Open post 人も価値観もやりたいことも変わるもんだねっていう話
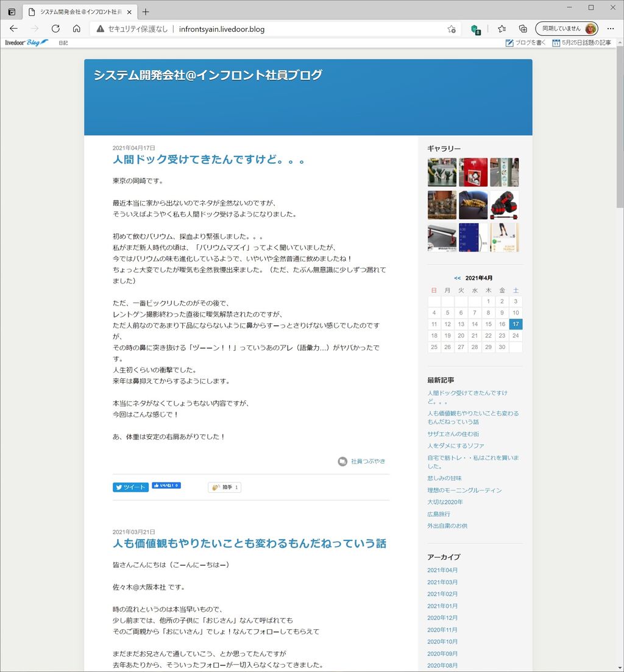 tap(249, 543)
